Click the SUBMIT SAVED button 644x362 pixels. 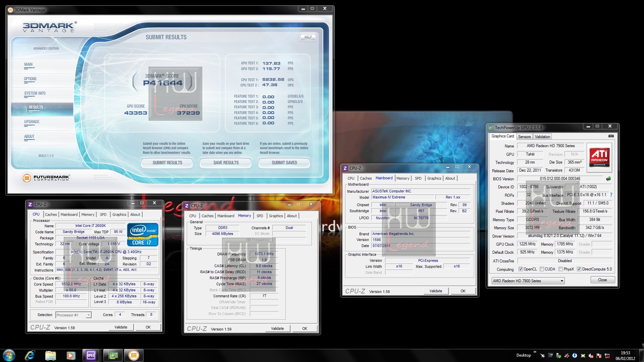(284, 163)
